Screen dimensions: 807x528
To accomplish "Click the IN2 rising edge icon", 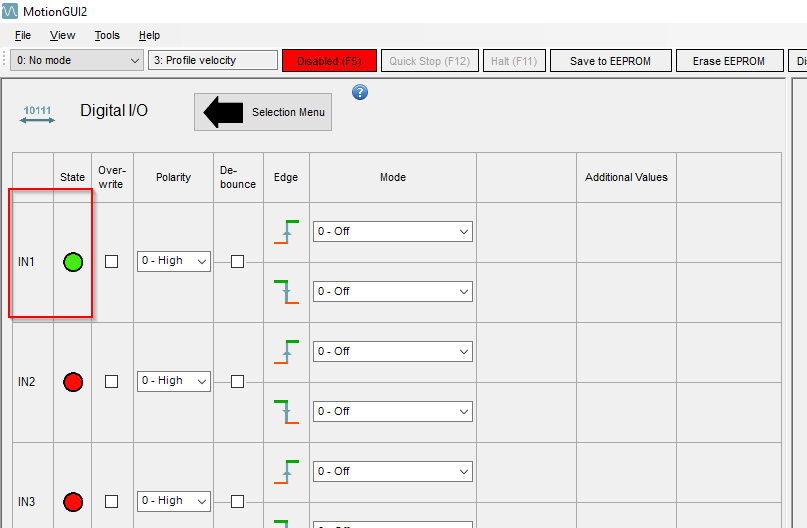I will 286,351.
